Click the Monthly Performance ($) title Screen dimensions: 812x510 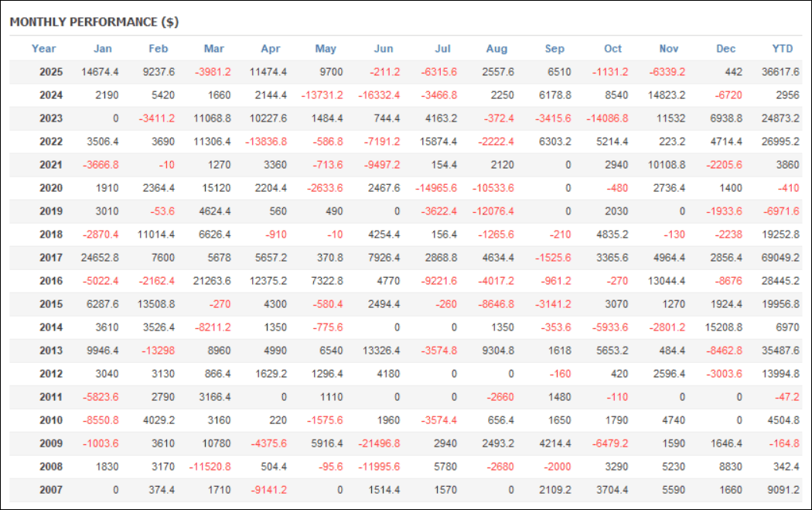[x=94, y=22]
